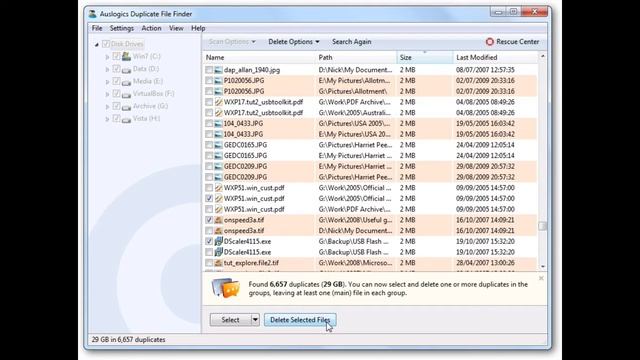Click PDF icon of WXP17.tut2_usbtoolkit.pdf in PDF Archive
This screenshot has width=640, height=360.
tap(218, 102)
